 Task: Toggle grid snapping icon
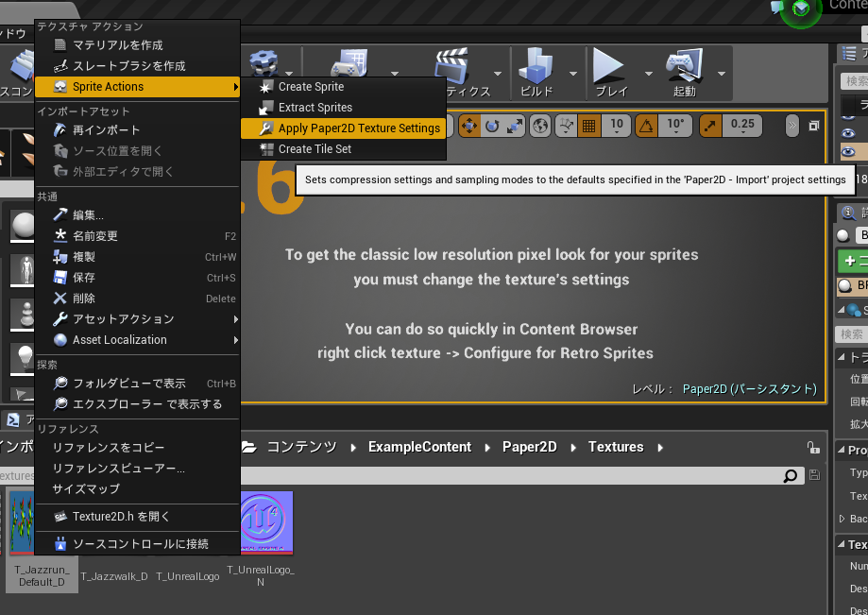click(589, 127)
